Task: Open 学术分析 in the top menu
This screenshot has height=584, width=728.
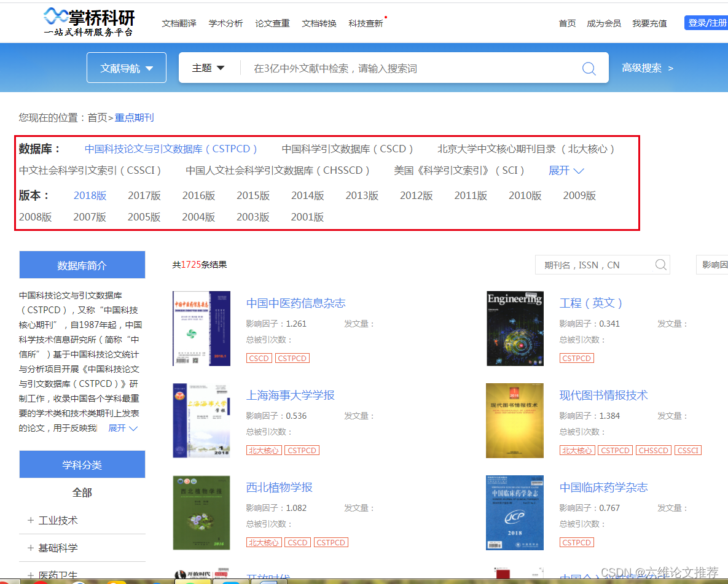Action: pos(225,23)
